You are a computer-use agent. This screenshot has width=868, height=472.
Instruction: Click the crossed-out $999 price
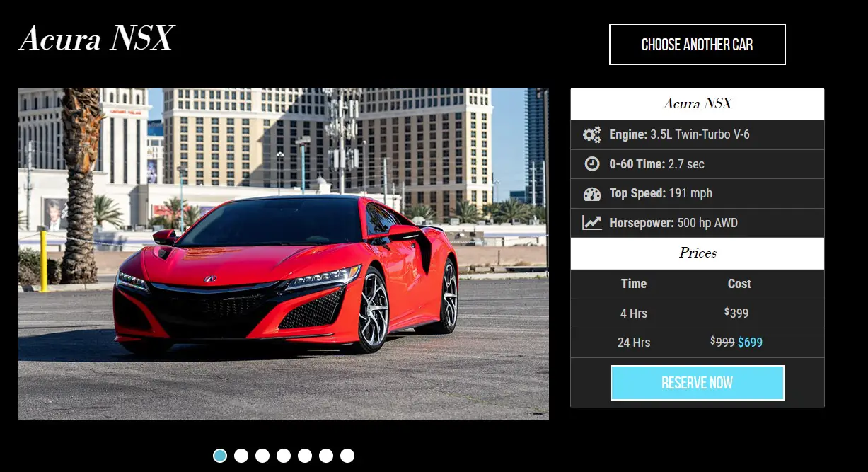(722, 343)
